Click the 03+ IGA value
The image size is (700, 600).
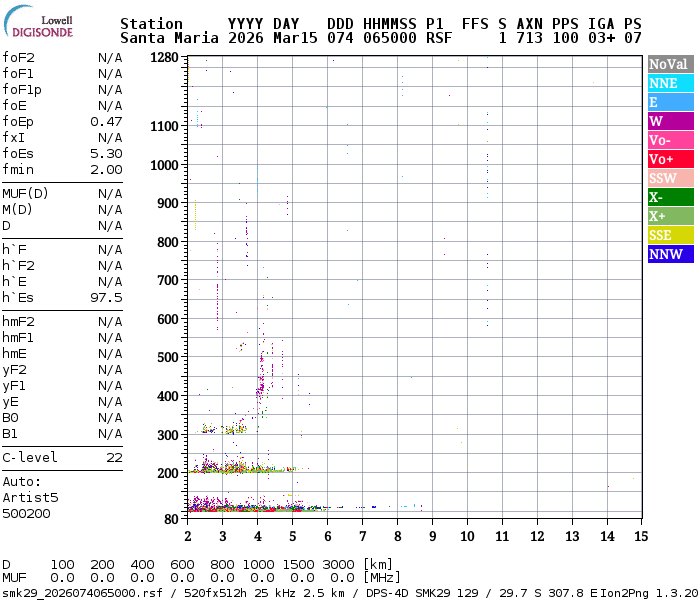point(601,38)
